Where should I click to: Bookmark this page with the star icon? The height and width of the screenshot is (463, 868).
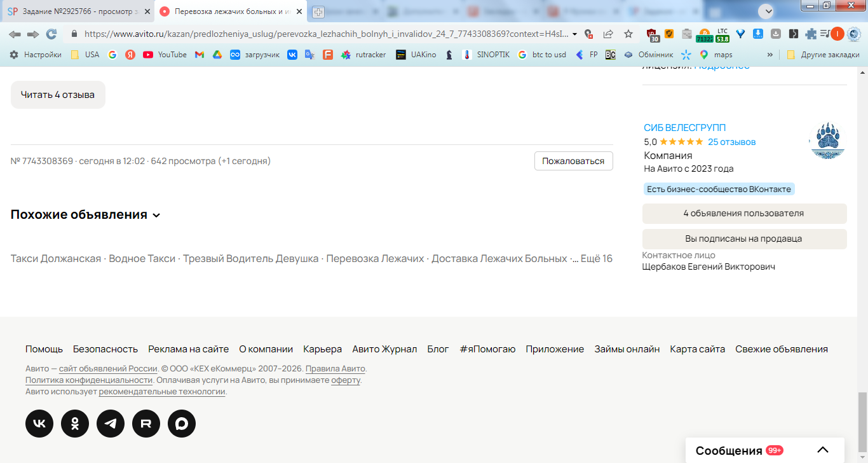tap(628, 34)
